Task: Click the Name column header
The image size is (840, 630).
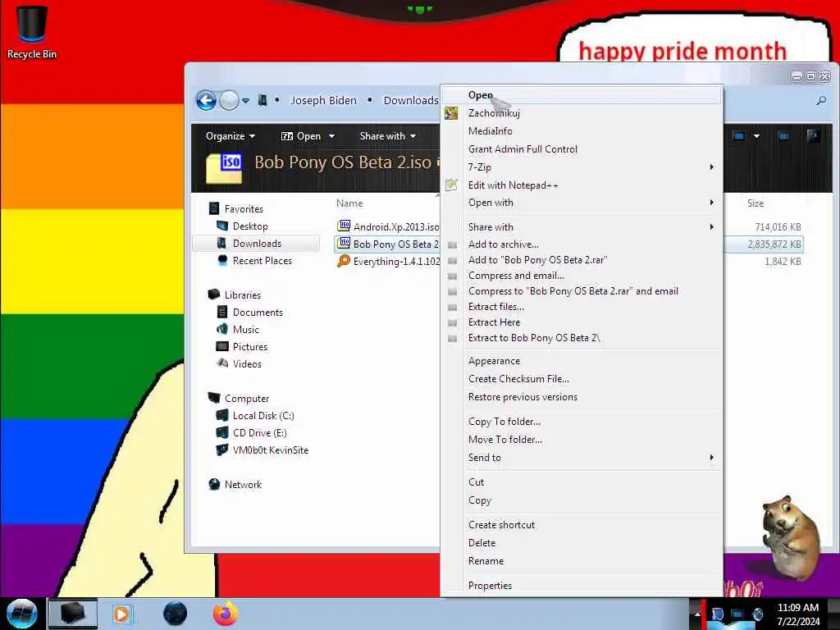Action: (349, 203)
